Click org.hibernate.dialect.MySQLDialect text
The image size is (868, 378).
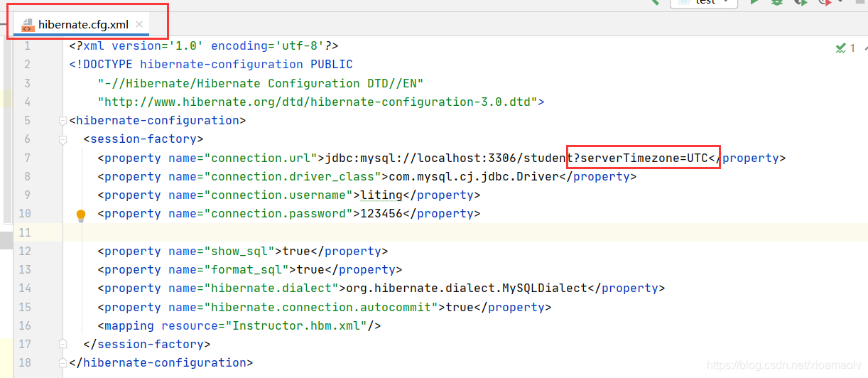pyautogui.click(x=467, y=288)
